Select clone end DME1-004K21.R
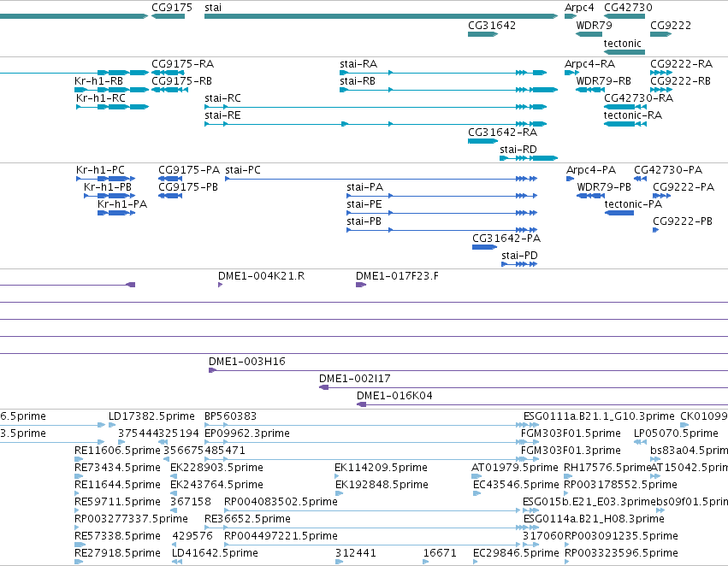The width and height of the screenshot is (728, 566). click(x=220, y=285)
